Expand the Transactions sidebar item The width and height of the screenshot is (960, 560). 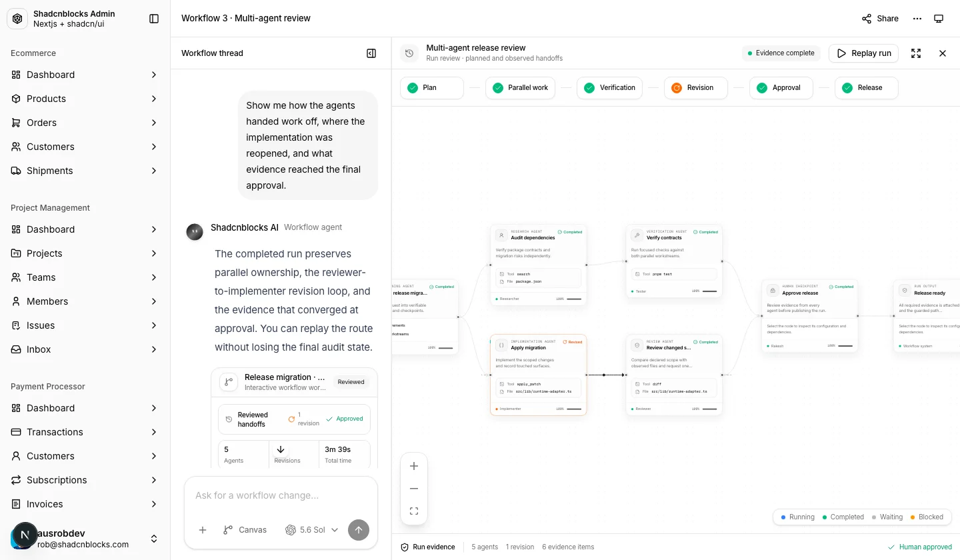(85, 432)
